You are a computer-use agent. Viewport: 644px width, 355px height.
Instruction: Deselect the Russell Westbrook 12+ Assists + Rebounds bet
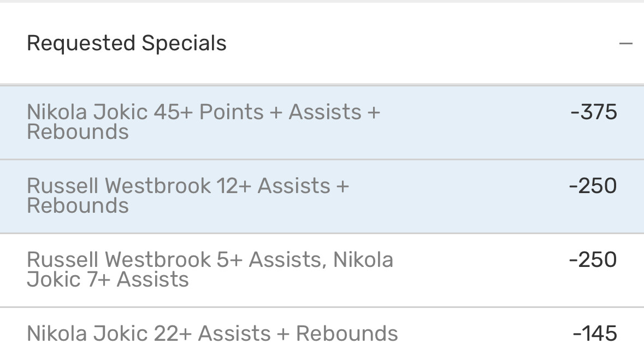(322, 196)
